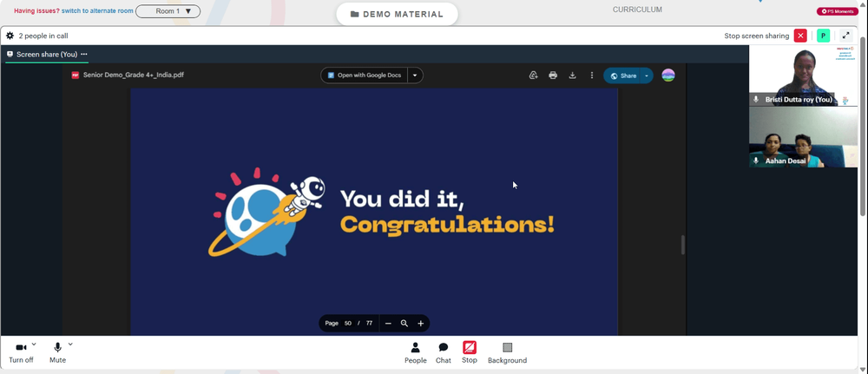Image resolution: width=868 pixels, height=374 pixels.
Task: Expand the call to fullscreen
Action: pyautogui.click(x=845, y=36)
